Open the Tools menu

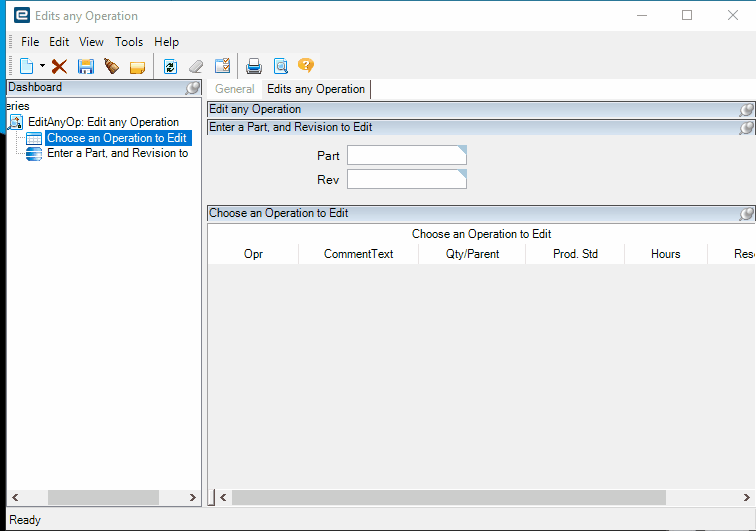point(129,42)
